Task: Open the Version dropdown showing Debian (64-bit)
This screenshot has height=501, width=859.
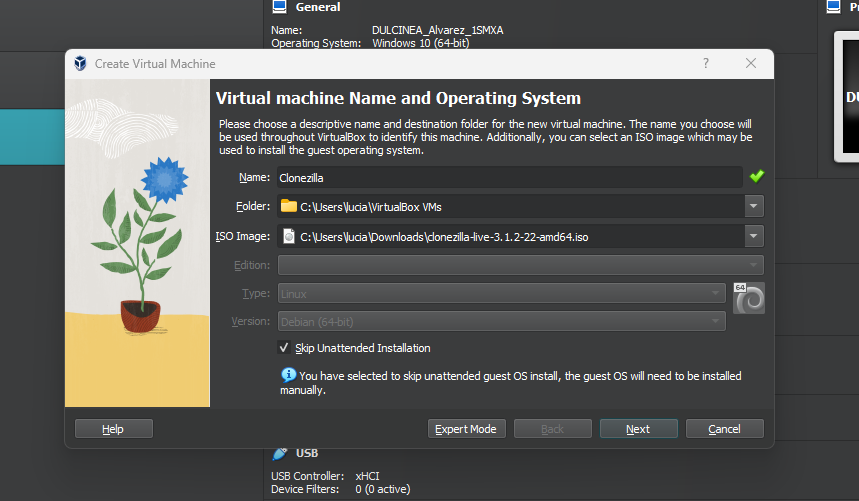Action: [x=714, y=321]
